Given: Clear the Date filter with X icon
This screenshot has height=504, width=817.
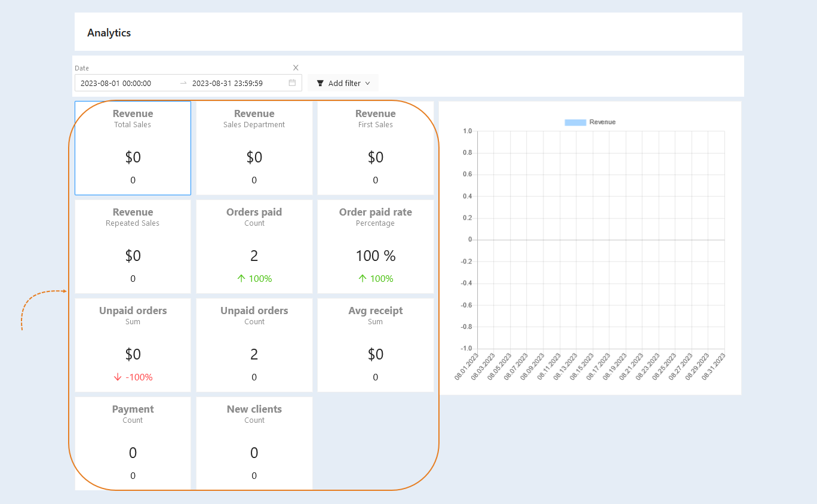Looking at the screenshot, I should [296, 67].
